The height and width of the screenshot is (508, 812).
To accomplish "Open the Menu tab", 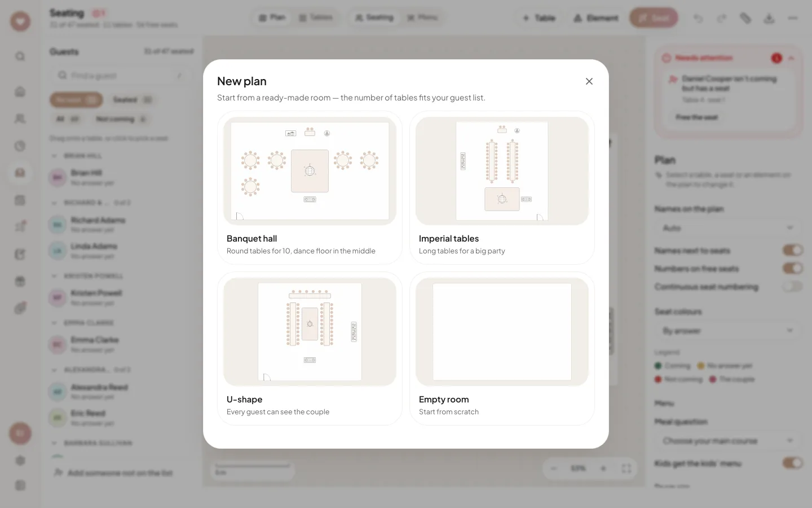I will [x=422, y=17].
